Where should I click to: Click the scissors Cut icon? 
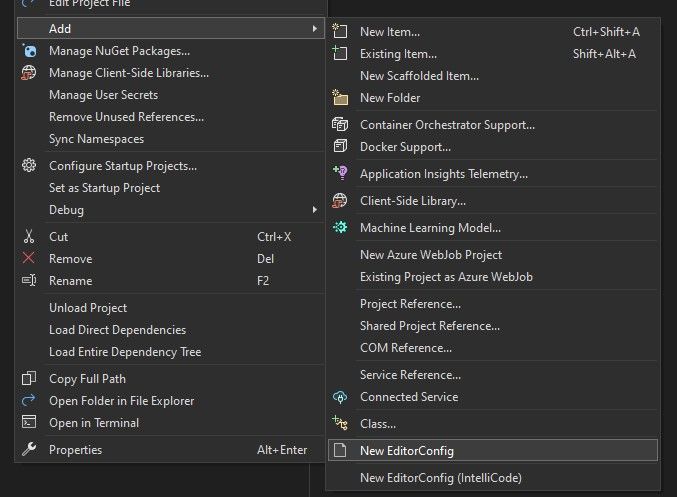point(29,237)
